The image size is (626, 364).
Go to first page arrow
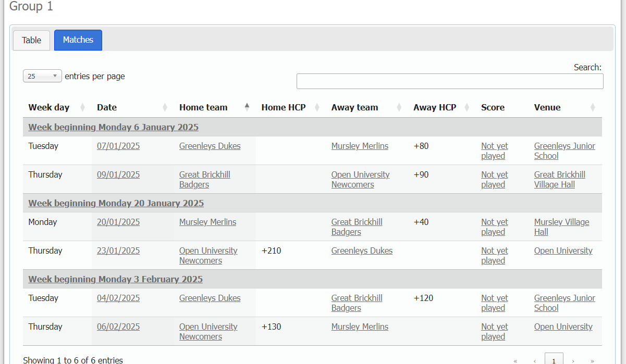tap(515, 360)
